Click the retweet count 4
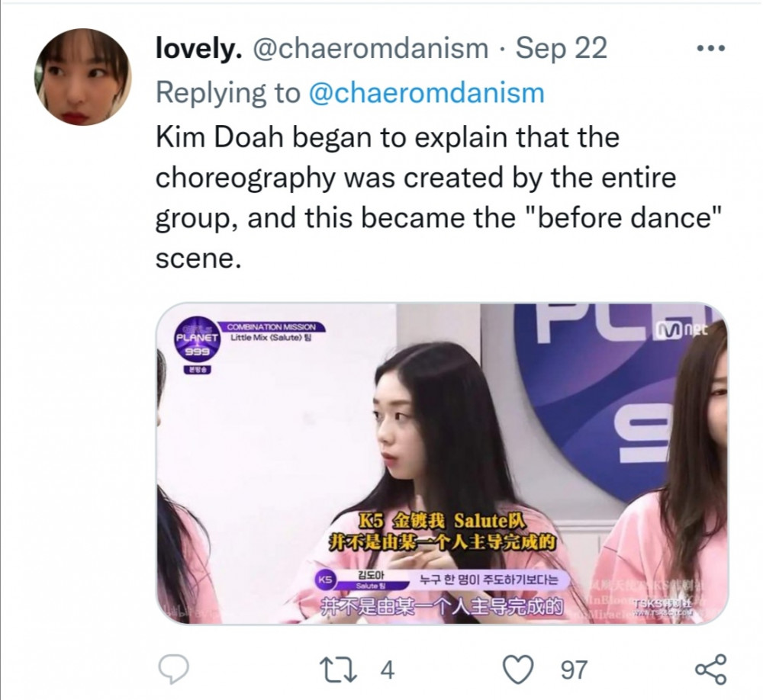 tap(386, 669)
